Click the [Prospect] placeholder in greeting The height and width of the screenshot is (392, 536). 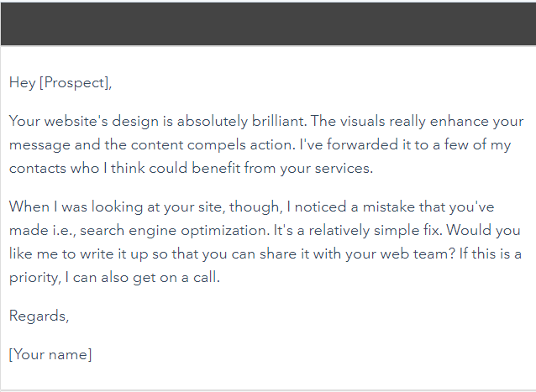76,83
